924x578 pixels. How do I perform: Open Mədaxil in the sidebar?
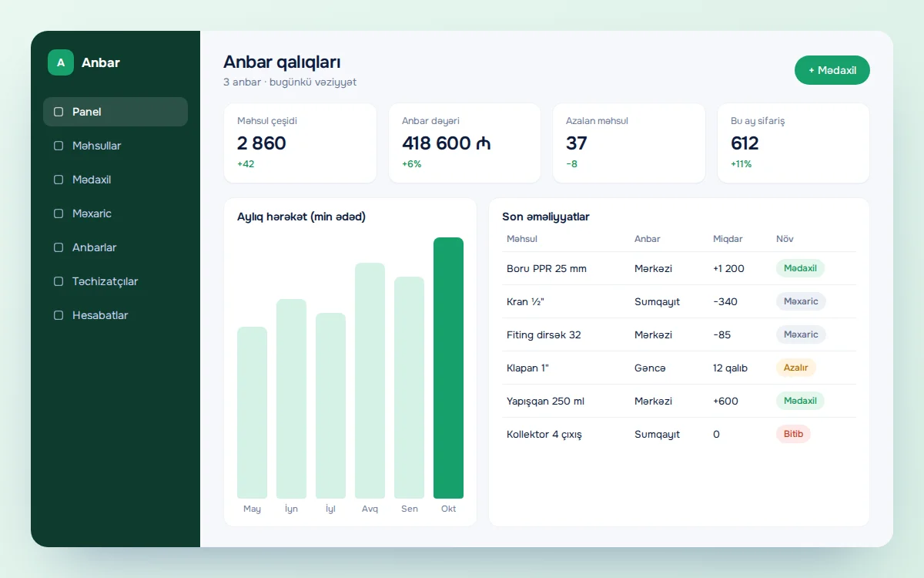click(115, 180)
